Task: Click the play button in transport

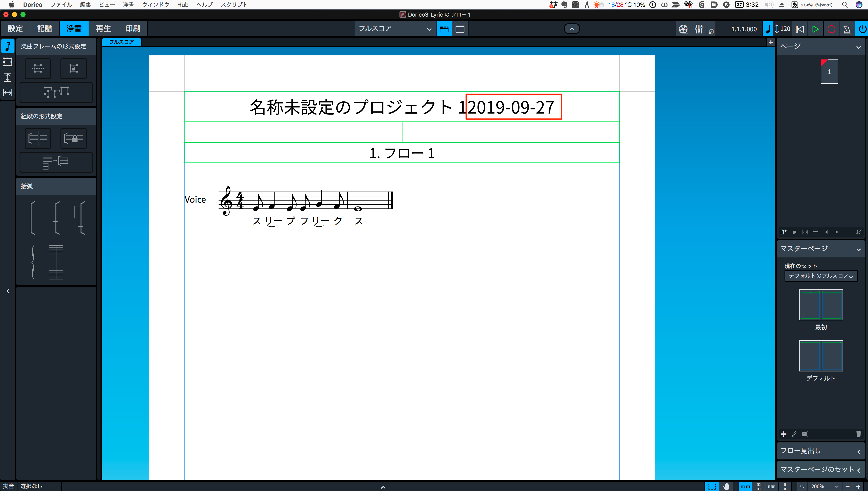Action: coord(815,29)
